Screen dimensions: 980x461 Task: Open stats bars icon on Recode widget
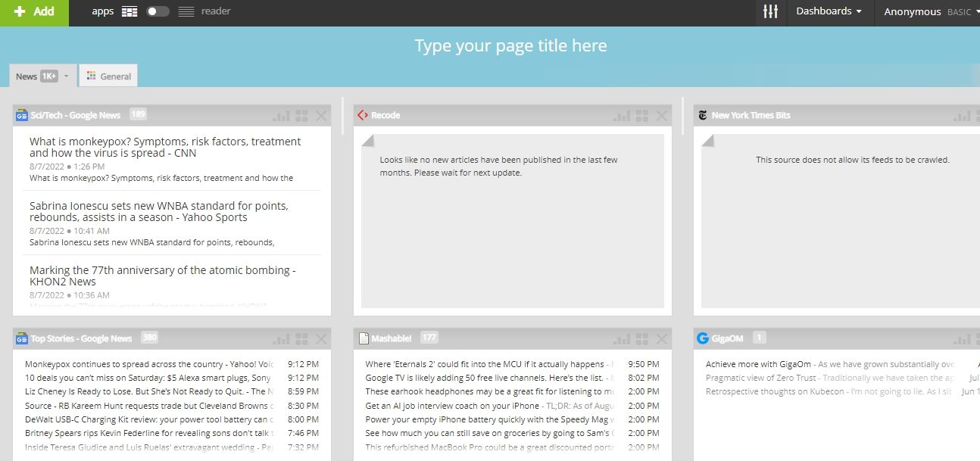pyautogui.click(x=623, y=116)
